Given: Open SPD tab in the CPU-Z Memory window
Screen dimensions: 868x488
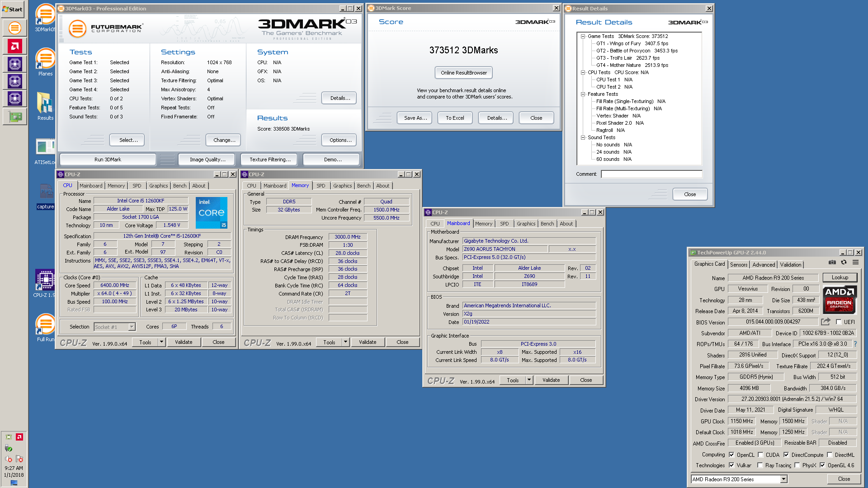Looking at the screenshot, I should [x=321, y=186].
